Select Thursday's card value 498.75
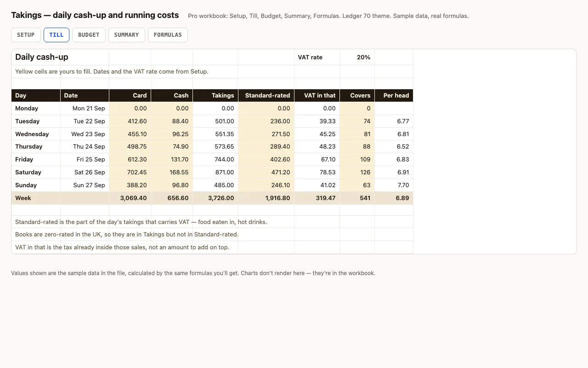This screenshot has width=588, height=368. tap(130, 147)
